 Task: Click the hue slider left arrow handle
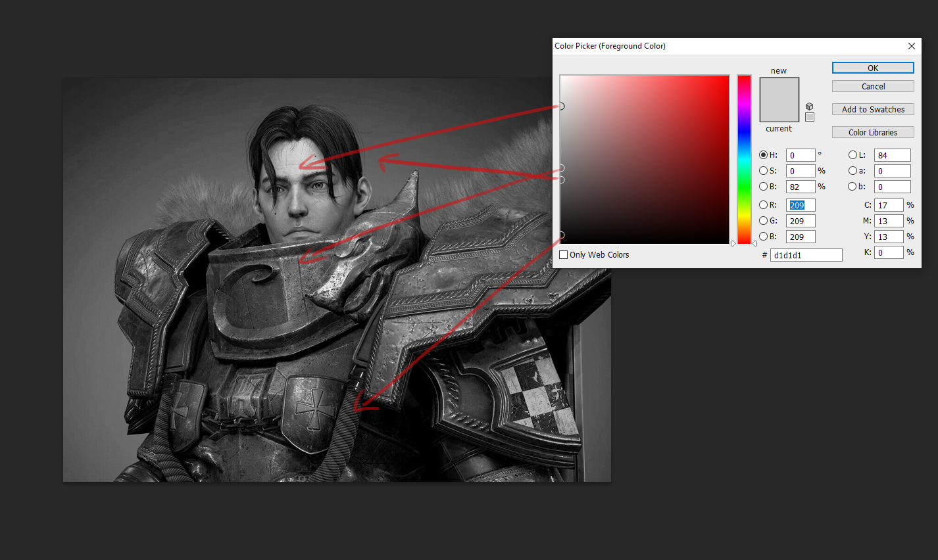pos(733,243)
